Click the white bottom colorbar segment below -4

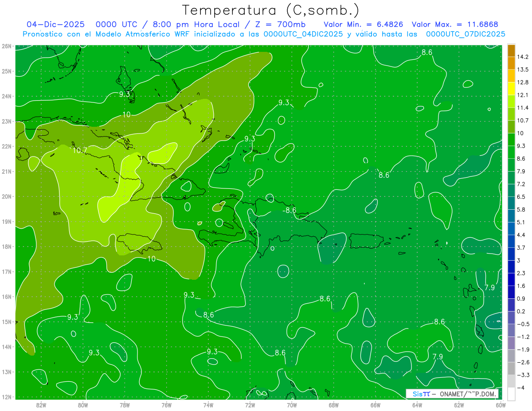(x=511, y=394)
